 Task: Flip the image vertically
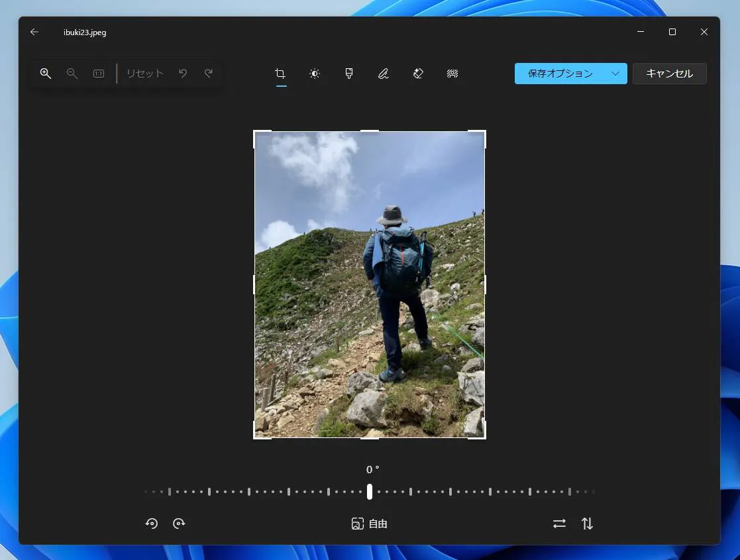(x=587, y=524)
